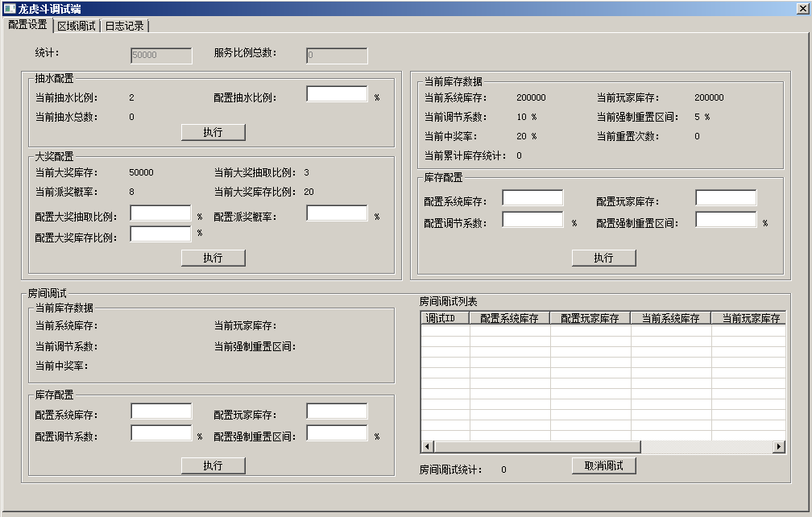
Task: Click the 配置派奖概率 input field
Action: [x=337, y=213]
